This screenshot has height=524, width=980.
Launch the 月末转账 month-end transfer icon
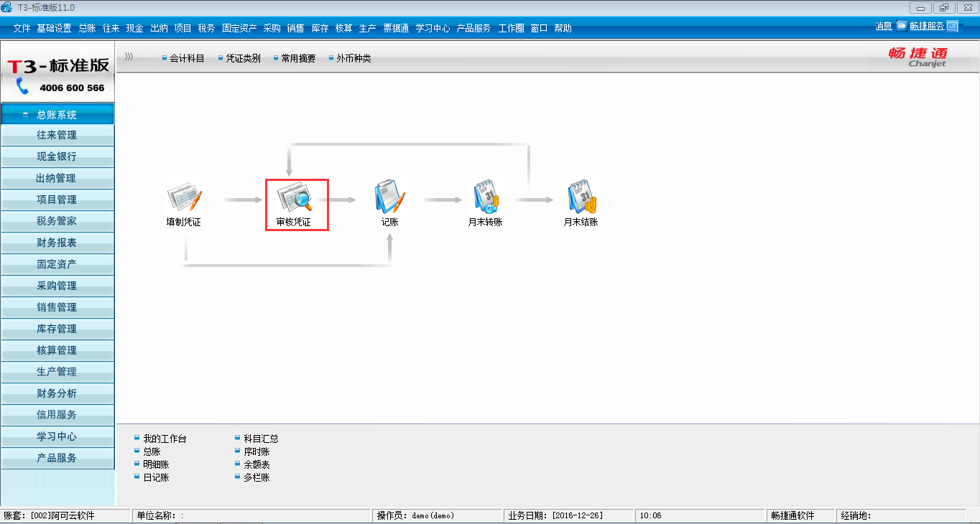pyautogui.click(x=486, y=198)
